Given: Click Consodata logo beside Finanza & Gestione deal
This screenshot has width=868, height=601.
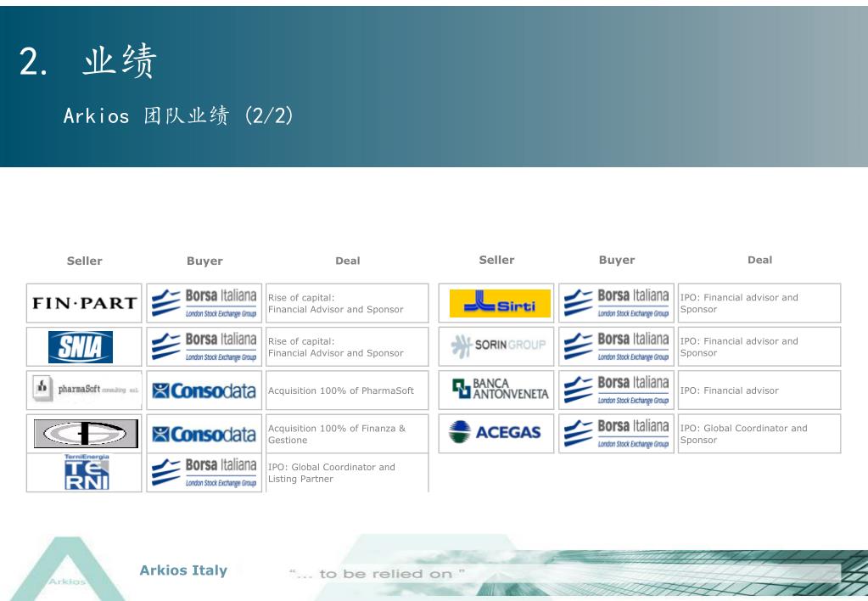Looking at the screenshot, I should (204, 435).
